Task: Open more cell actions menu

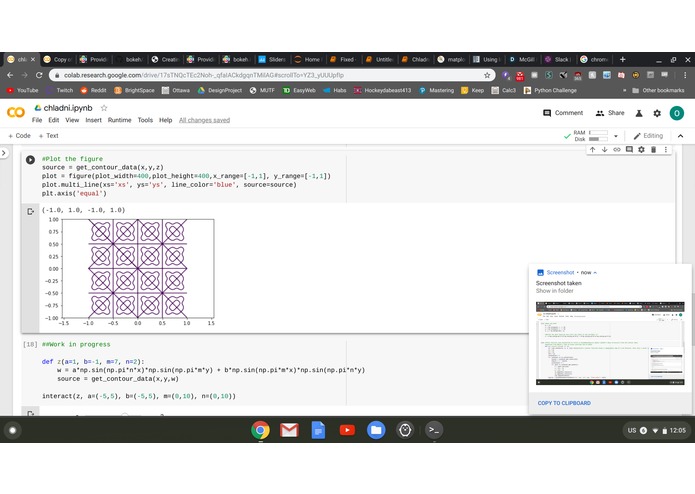Action: (666, 150)
